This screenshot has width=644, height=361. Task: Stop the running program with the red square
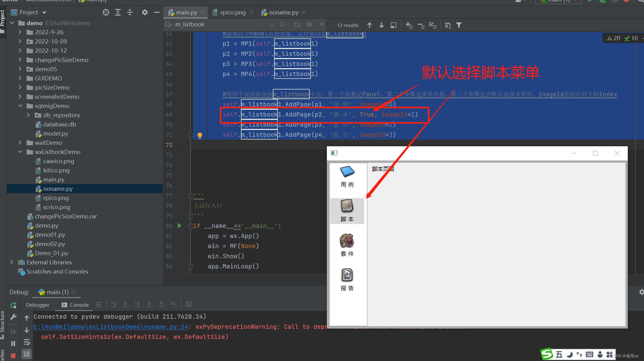tap(13, 355)
